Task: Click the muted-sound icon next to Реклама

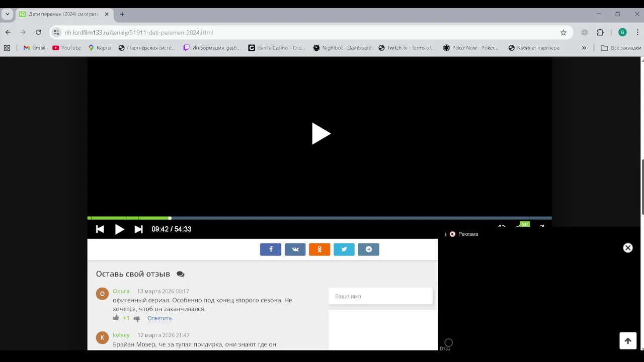Action: point(452,234)
